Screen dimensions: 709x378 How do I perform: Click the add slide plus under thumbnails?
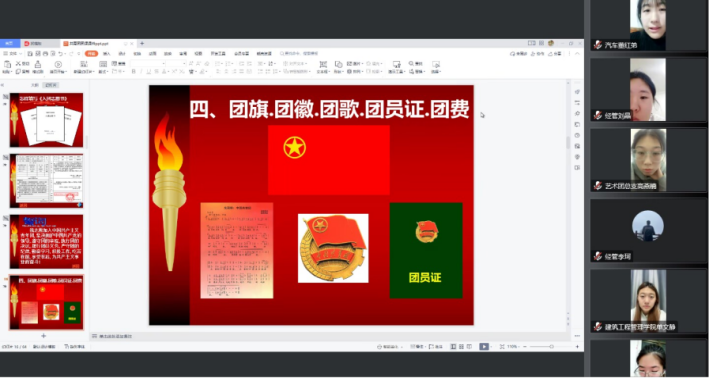(43, 336)
